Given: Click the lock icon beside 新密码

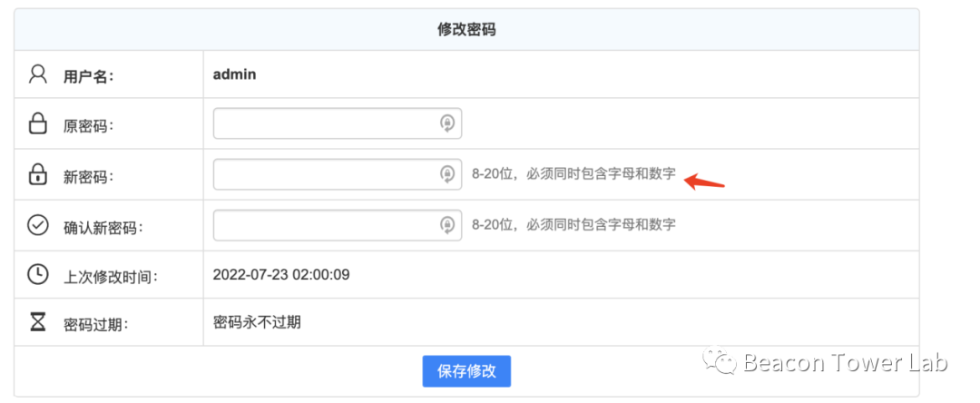Looking at the screenshot, I should (x=38, y=174).
